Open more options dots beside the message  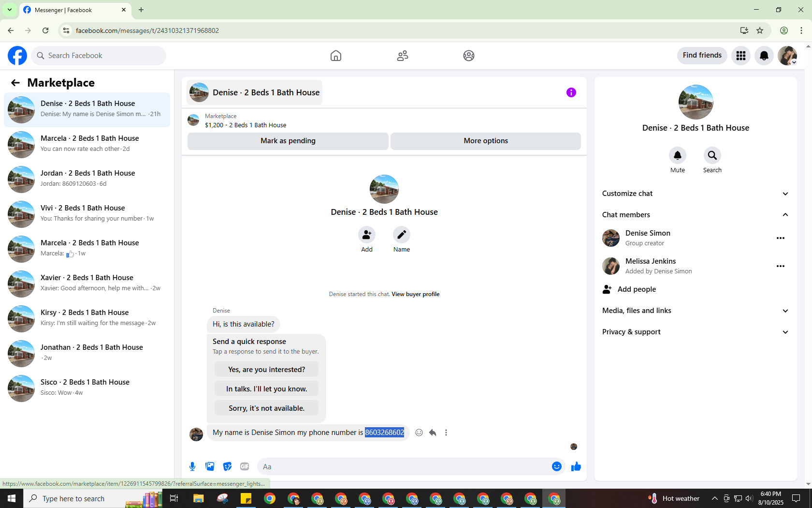pyautogui.click(x=446, y=433)
